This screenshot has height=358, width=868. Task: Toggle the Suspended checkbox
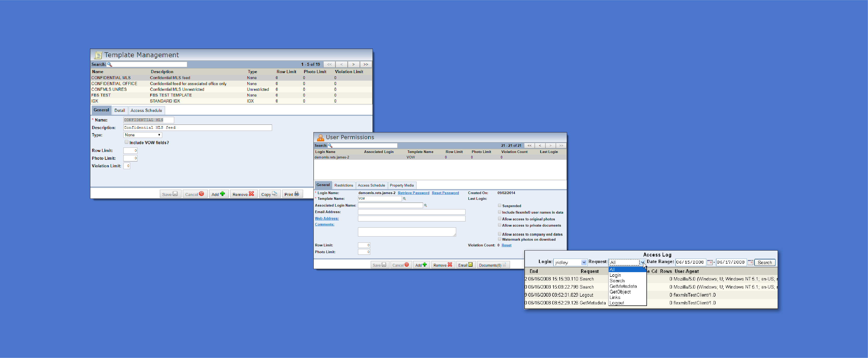(500, 206)
